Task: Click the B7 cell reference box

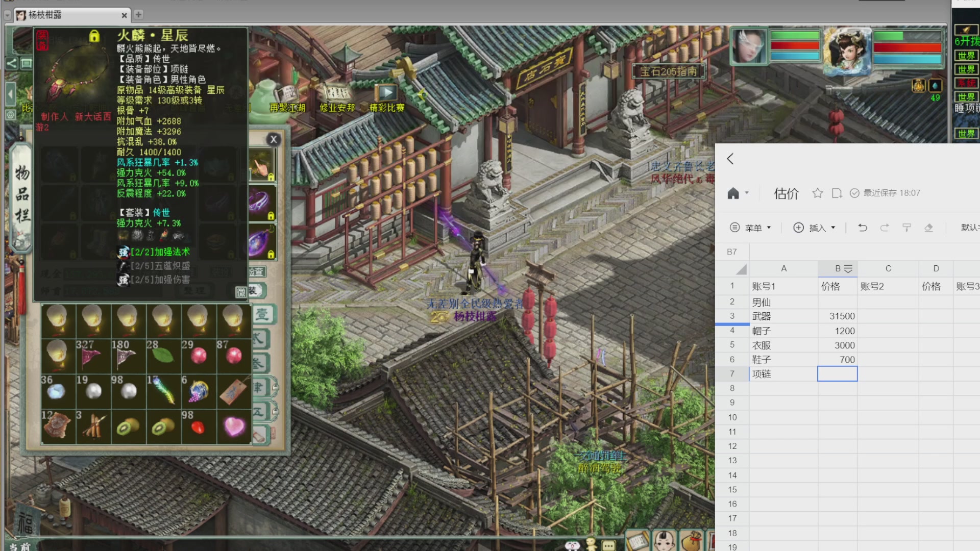Action: (732, 252)
